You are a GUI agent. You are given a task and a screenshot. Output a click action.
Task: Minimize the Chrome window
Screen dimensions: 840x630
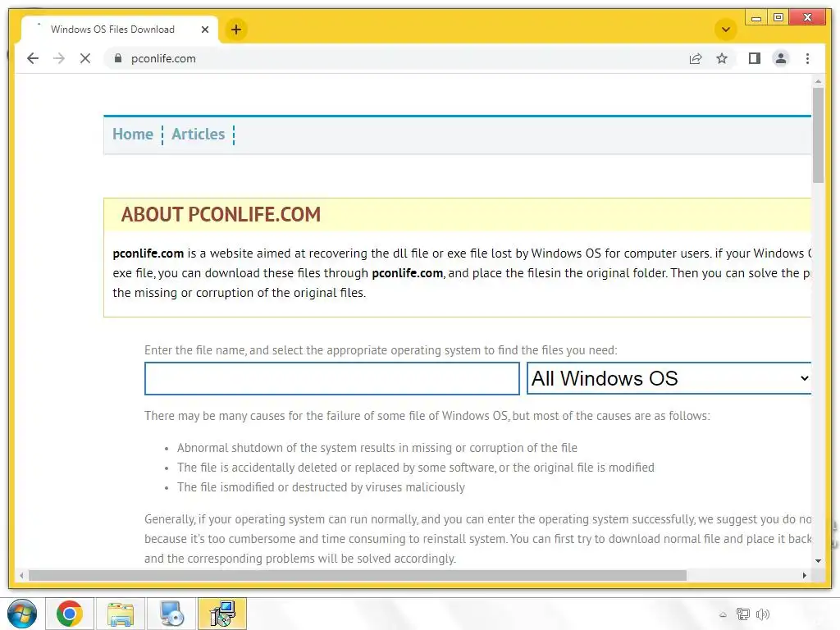click(x=756, y=18)
